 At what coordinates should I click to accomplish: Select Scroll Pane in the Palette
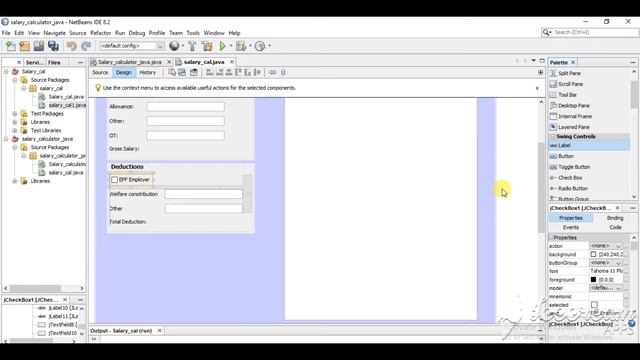tap(570, 84)
